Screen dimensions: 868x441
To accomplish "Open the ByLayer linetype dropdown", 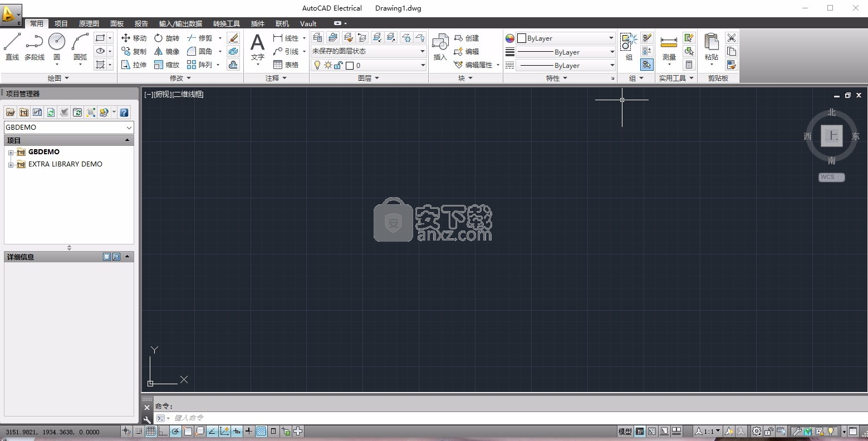I will (x=566, y=65).
